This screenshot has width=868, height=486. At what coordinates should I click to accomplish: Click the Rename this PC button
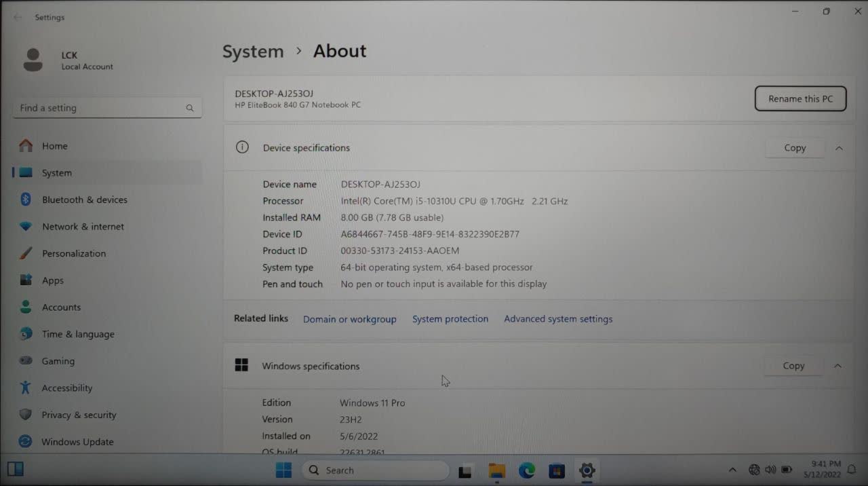click(800, 99)
